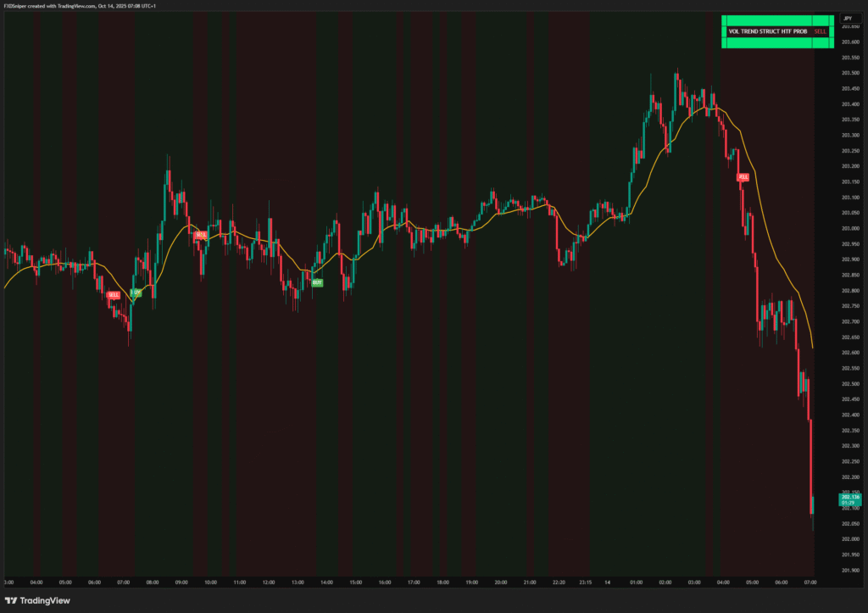This screenshot has width=868, height=613.
Task: Click the 12:00 label on the time axis
Action: 268,582
